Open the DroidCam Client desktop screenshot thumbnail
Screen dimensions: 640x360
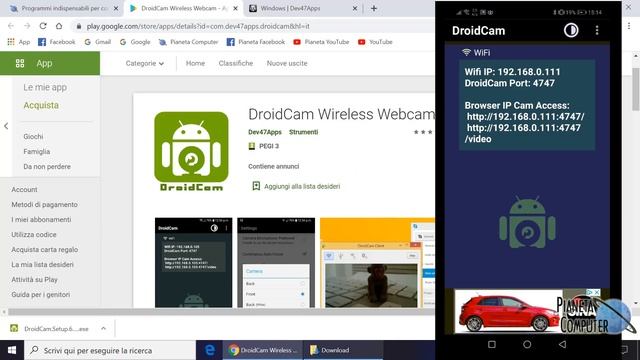point(377,262)
